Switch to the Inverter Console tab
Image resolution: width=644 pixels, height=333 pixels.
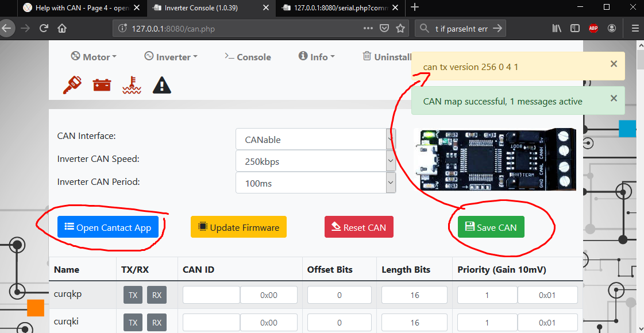click(207, 8)
